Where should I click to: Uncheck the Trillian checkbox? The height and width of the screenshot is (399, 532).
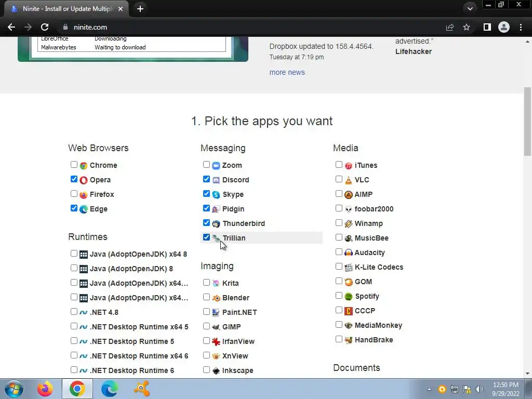click(206, 237)
